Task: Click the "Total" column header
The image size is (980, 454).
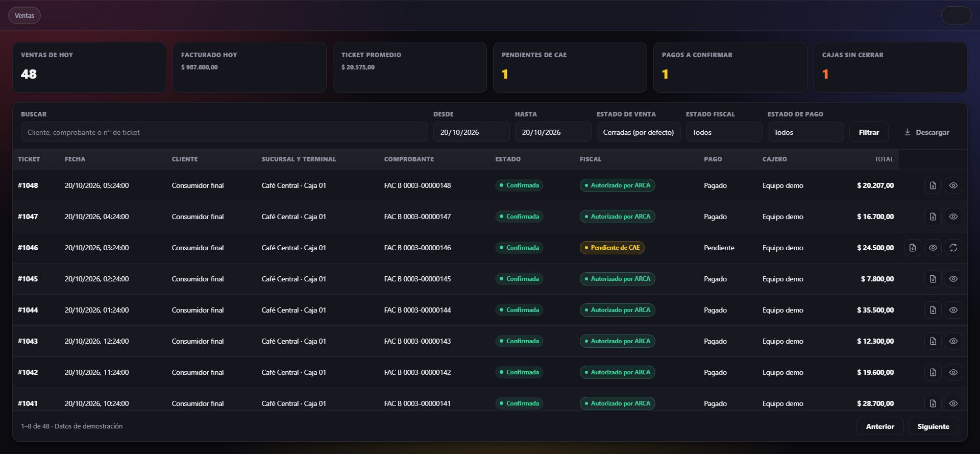Action: [x=884, y=159]
